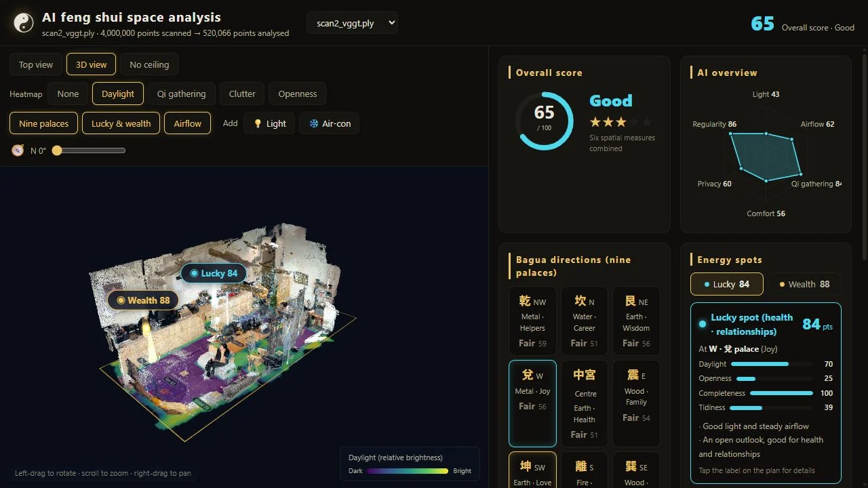Toggle the Lucky & wealth overlay
The height and width of the screenshot is (488, 868).
tap(121, 123)
